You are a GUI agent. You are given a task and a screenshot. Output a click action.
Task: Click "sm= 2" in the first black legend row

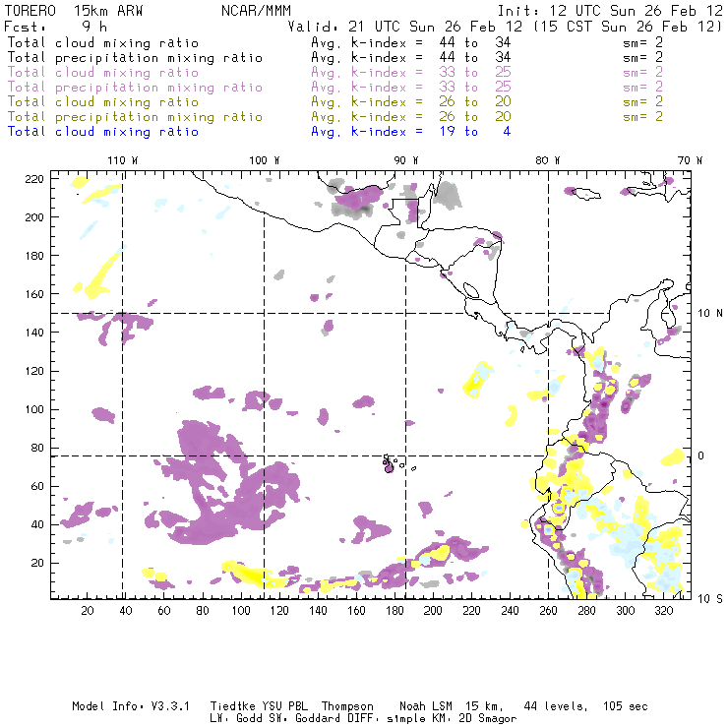coord(642,42)
